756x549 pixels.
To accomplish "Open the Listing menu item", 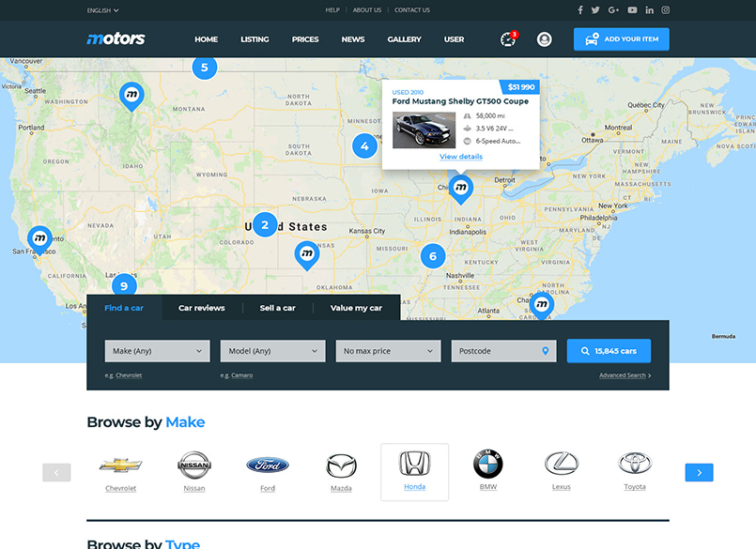I will (255, 39).
